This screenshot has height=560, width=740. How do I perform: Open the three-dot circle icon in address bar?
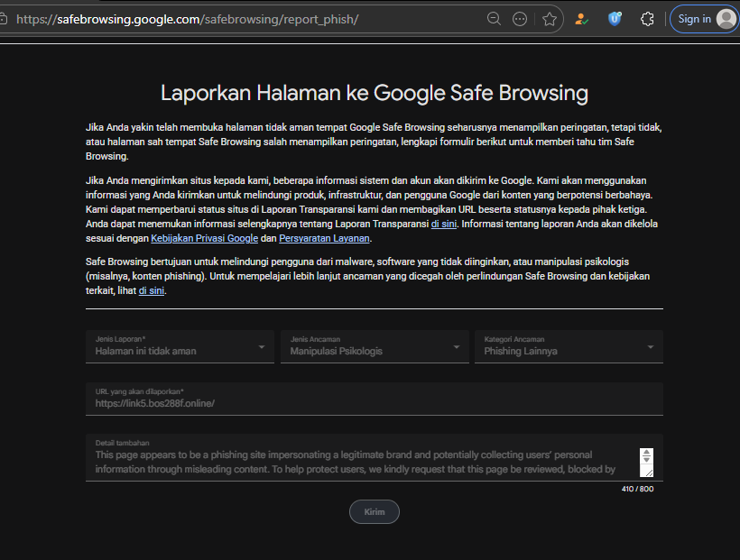point(520,19)
